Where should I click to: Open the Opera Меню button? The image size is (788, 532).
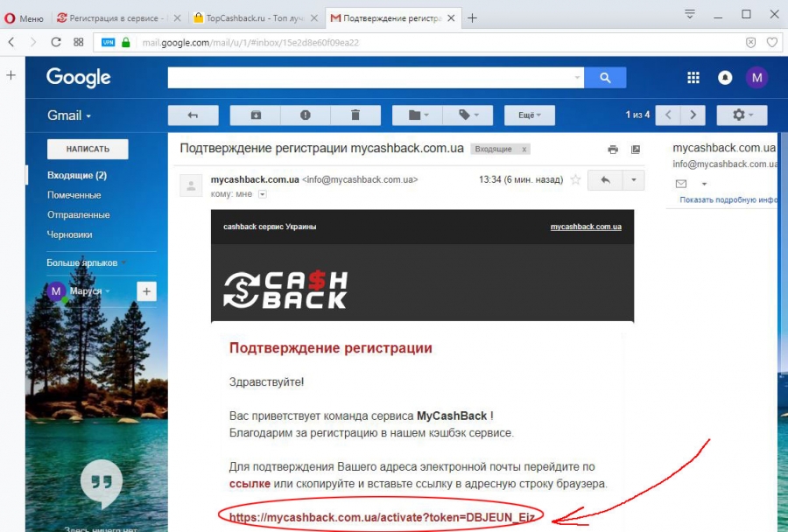(x=24, y=18)
